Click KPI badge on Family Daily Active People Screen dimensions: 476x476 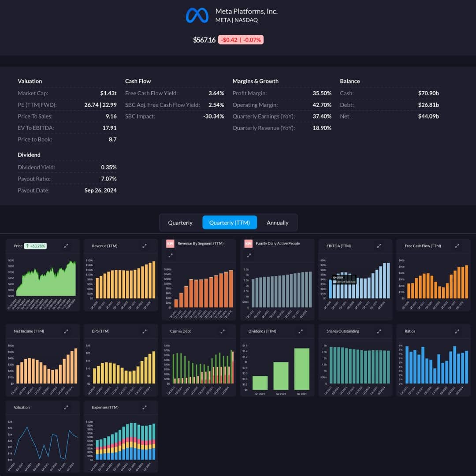(x=248, y=243)
